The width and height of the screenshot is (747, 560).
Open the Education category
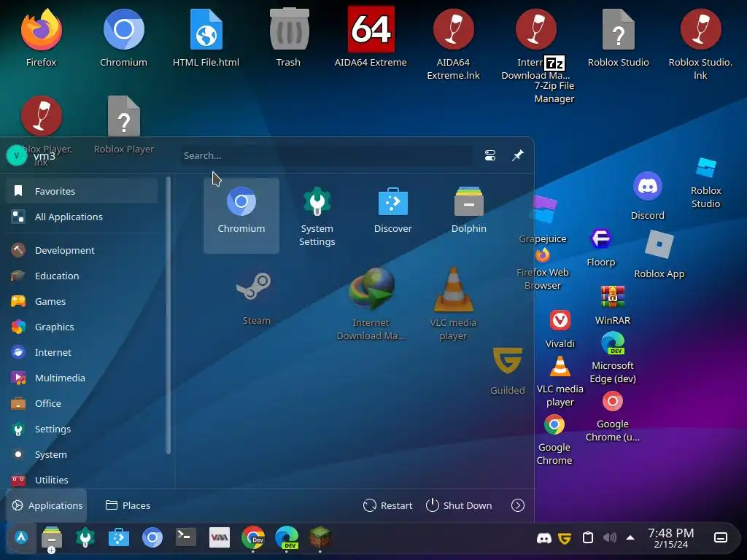[82, 276]
